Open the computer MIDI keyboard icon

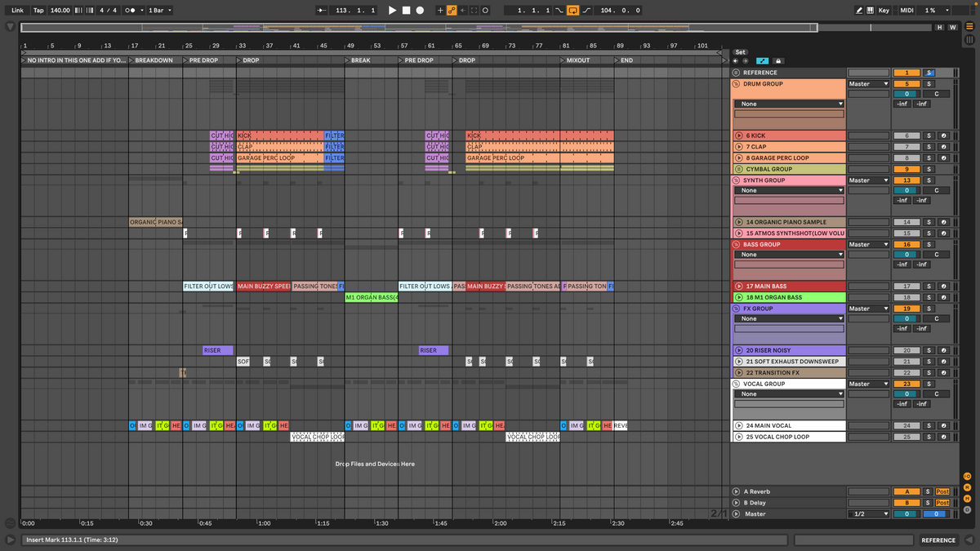point(871,11)
